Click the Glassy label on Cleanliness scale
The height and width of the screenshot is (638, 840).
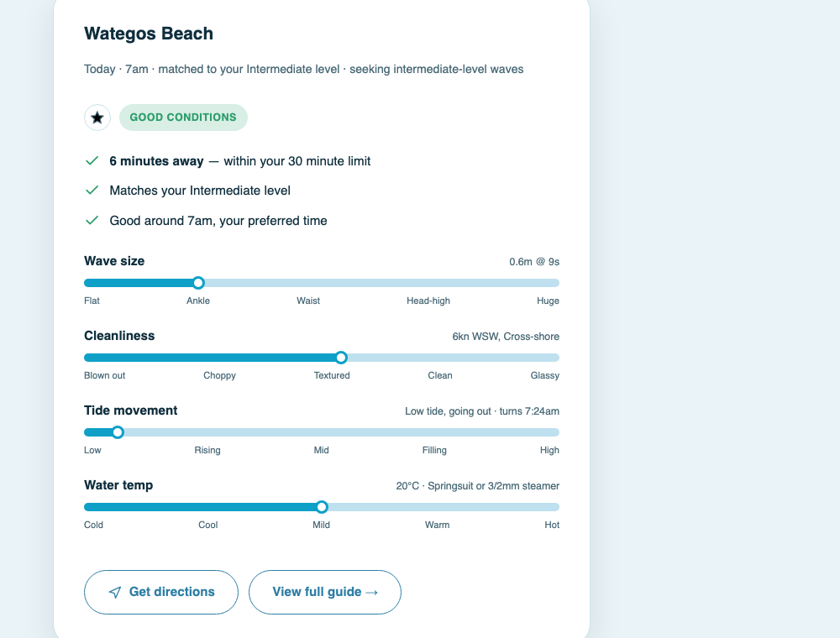click(545, 375)
